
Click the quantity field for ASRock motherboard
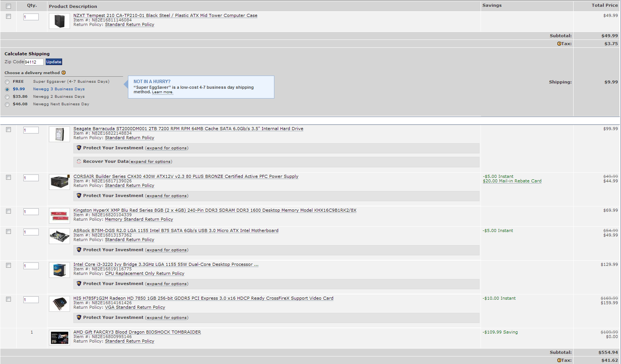(31, 232)
